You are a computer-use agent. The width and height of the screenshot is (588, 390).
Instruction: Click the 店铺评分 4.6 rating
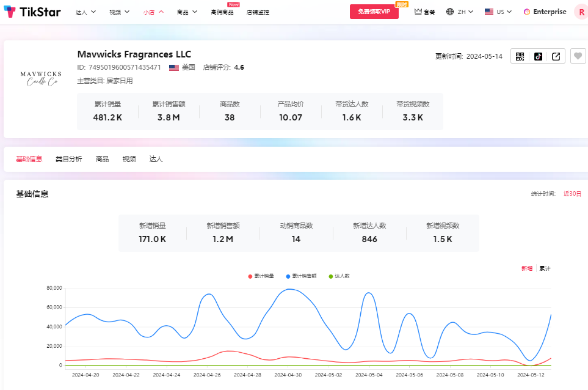(x=223, y=68)
